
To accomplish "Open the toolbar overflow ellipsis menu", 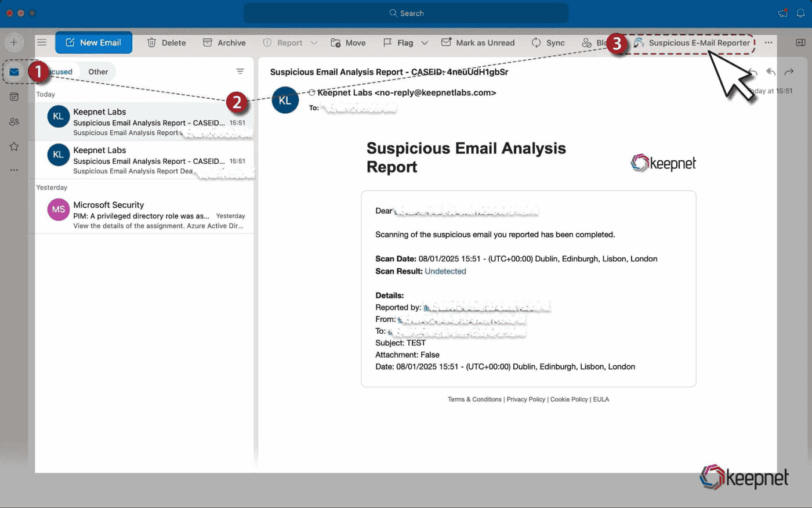I will 768,42.
